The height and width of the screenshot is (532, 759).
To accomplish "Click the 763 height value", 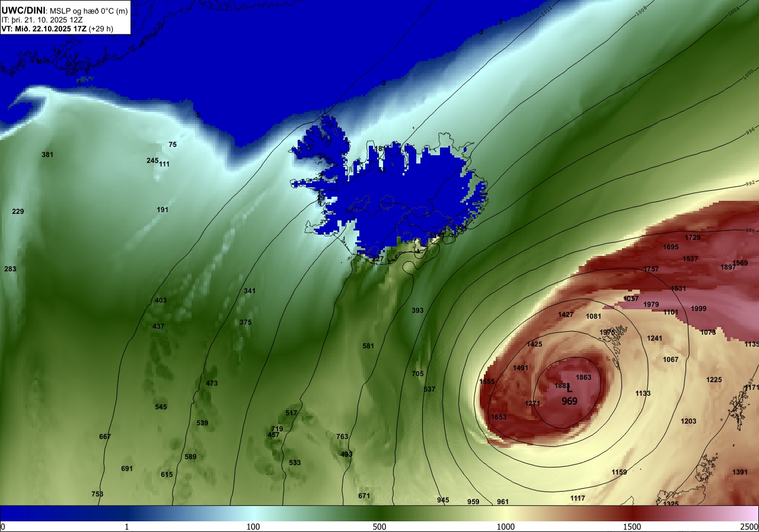I will click(342, 437).
